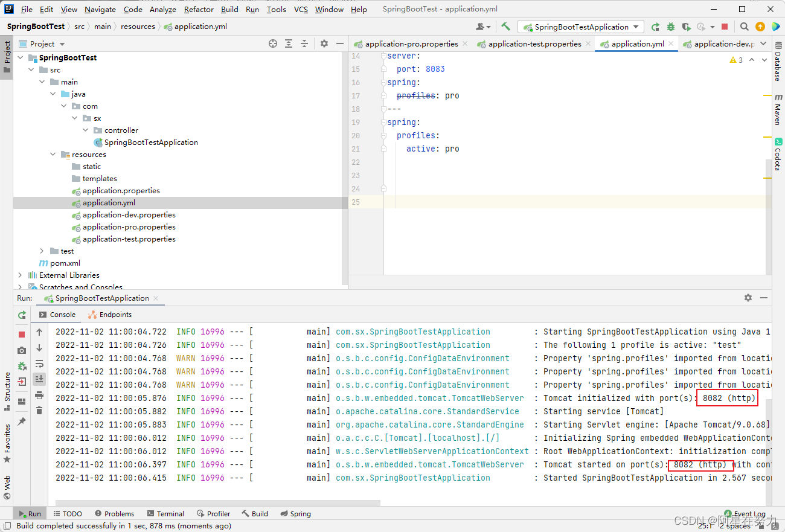Expand the test folder
Viewport: 785px width, 532px height.
(x=41, y=251)
